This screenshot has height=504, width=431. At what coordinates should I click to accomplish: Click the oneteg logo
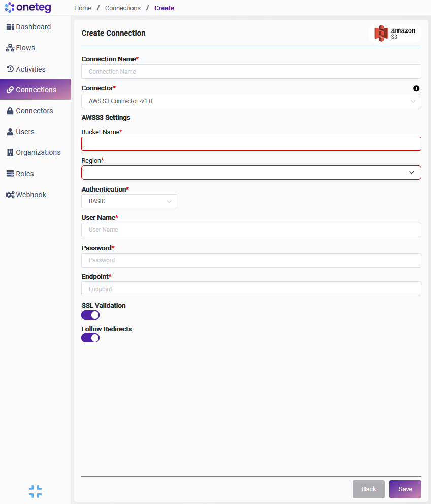click(28, 8)
